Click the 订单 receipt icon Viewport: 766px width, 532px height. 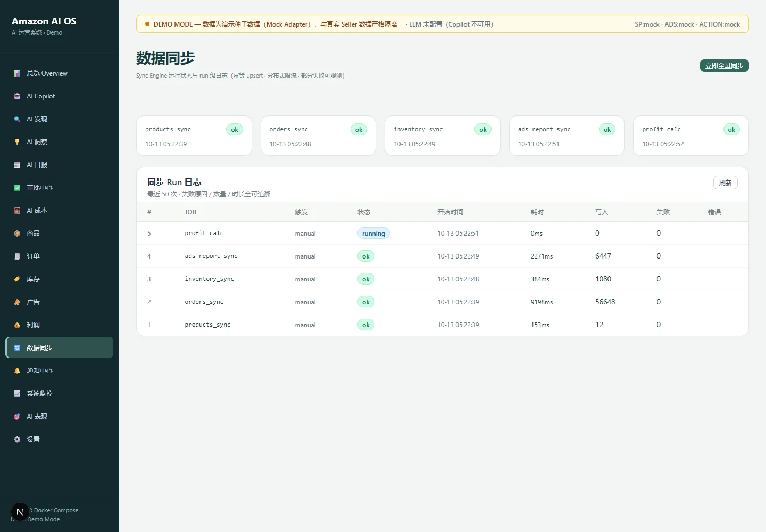coord(17,256)
